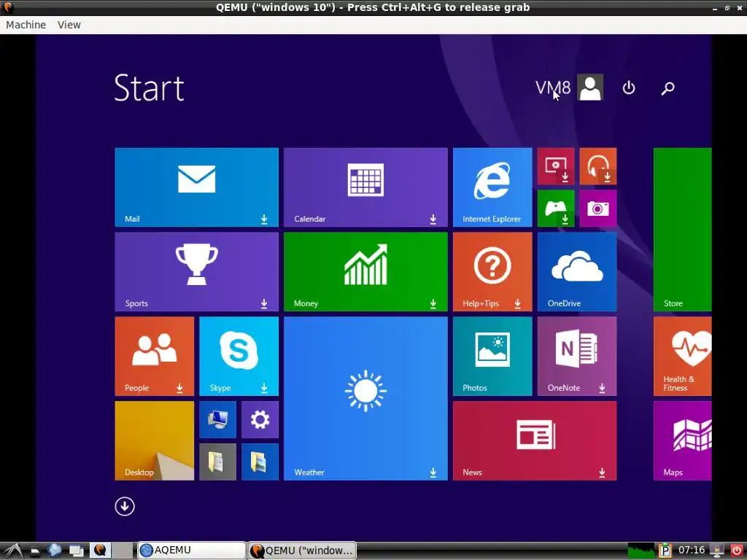Viewport: 747px width, 560px height.
Task: Click the network monitor tray icon
Action: click(x=717, y=551)
